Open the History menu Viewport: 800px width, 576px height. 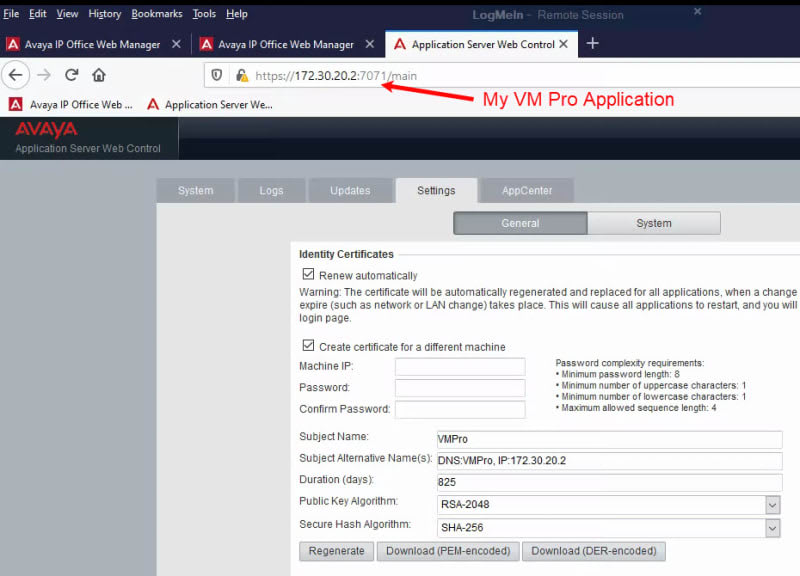point(105,14)
